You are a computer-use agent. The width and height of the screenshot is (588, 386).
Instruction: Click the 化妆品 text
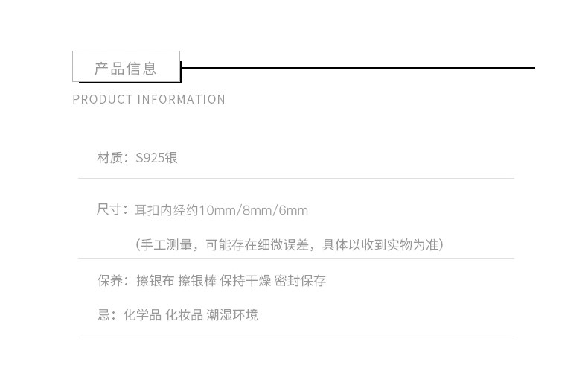click(x=183, y=315)
